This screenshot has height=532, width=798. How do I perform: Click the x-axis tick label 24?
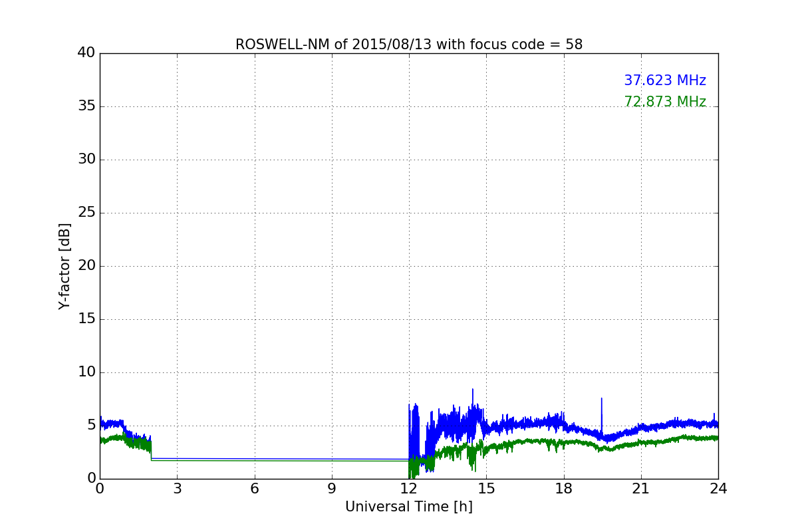pyautogui.click(x=718, y=489)
